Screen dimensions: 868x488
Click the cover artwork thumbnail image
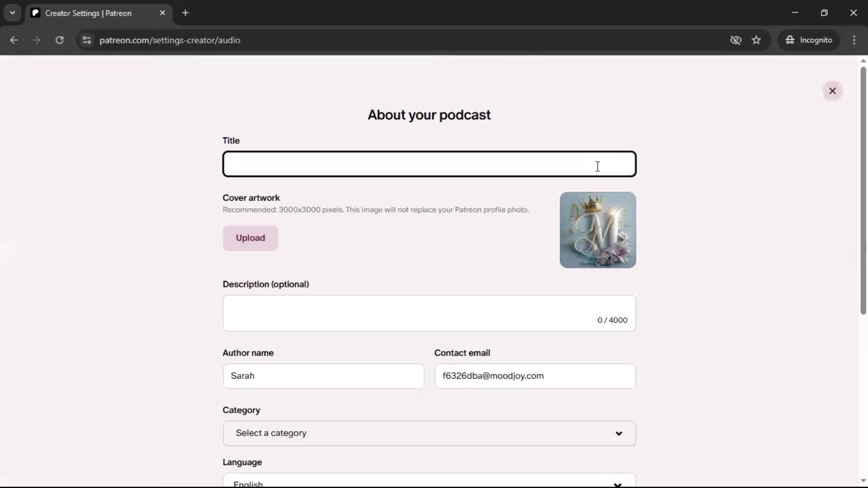coord(598,230)
